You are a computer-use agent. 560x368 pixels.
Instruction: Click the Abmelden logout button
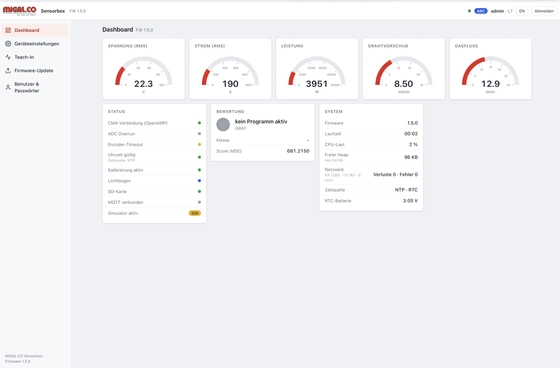(544, 11)
